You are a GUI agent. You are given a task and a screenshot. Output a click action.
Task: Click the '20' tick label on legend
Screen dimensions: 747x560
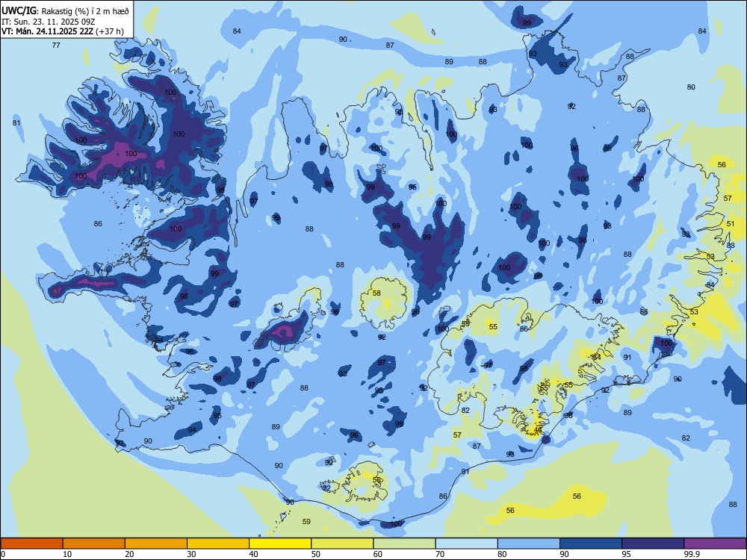(x=129, y=554)
